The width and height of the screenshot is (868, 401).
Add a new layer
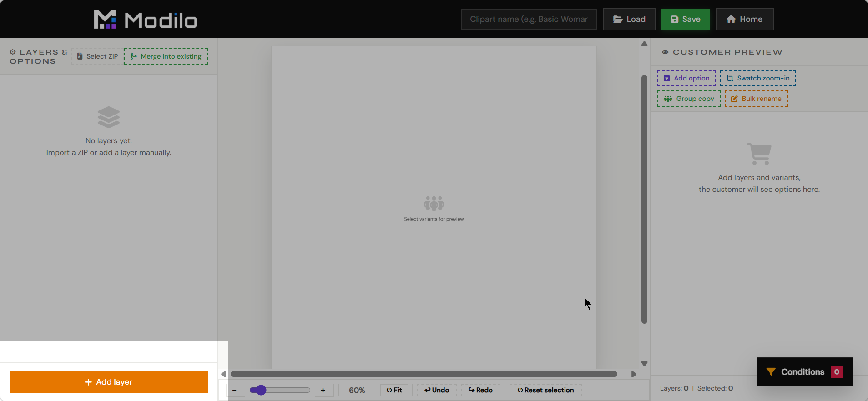tap(109, 382)
